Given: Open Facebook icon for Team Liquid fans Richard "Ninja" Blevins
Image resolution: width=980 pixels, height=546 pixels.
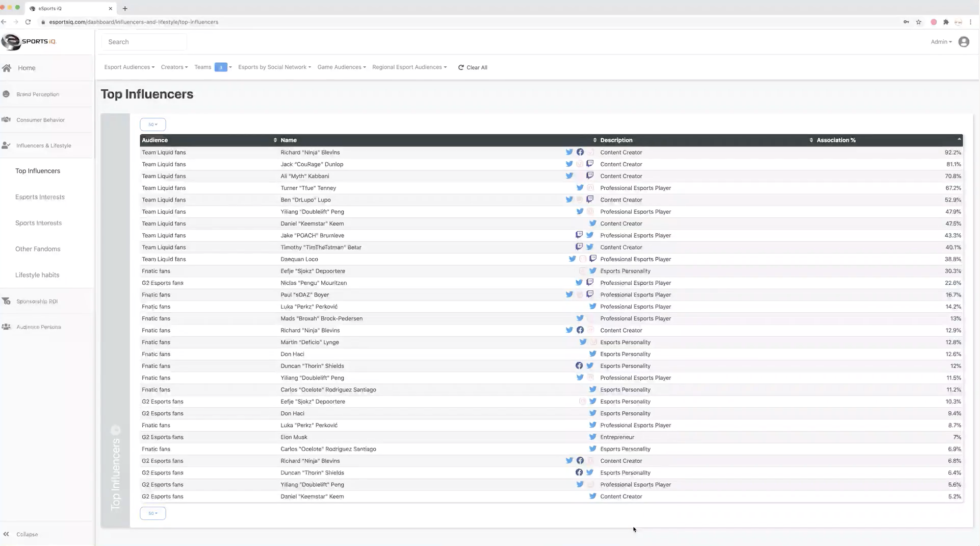Looking at the screenshot, I should coord(580,152).
